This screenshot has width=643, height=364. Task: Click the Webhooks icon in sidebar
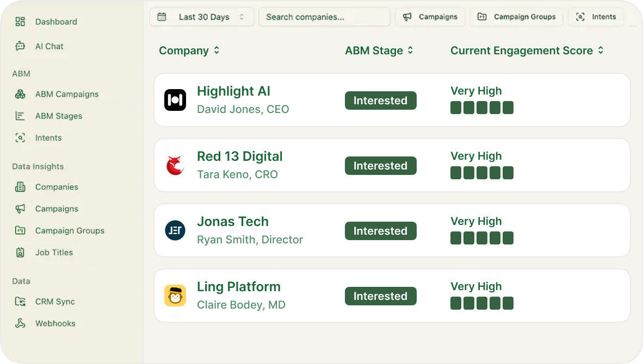pyautogui.click(x=20, y=323)
